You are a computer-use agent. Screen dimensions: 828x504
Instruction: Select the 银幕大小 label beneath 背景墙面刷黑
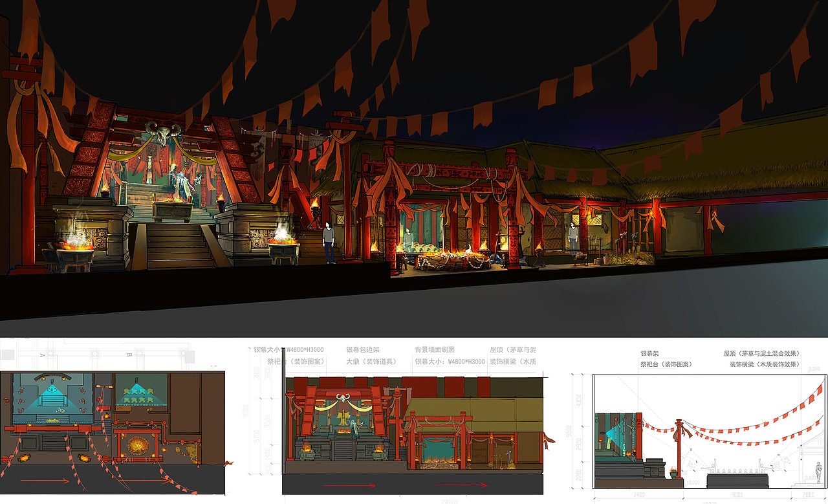click(x=450, y=362)
